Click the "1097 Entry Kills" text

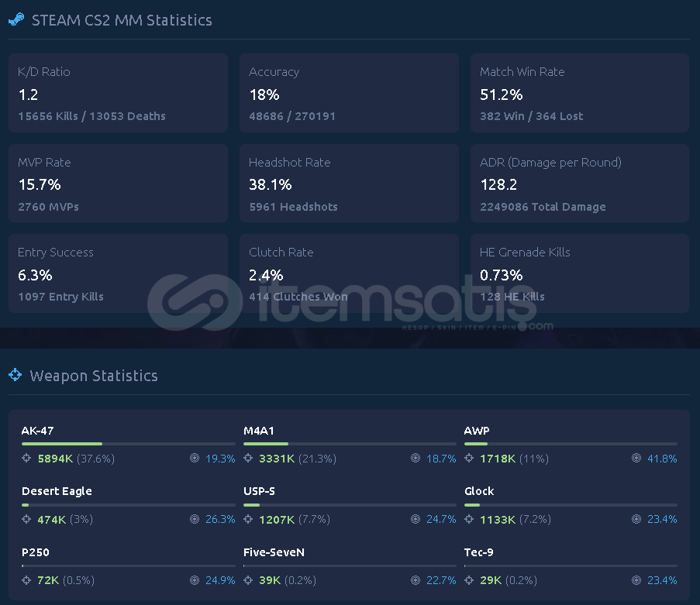pos(60,297)
